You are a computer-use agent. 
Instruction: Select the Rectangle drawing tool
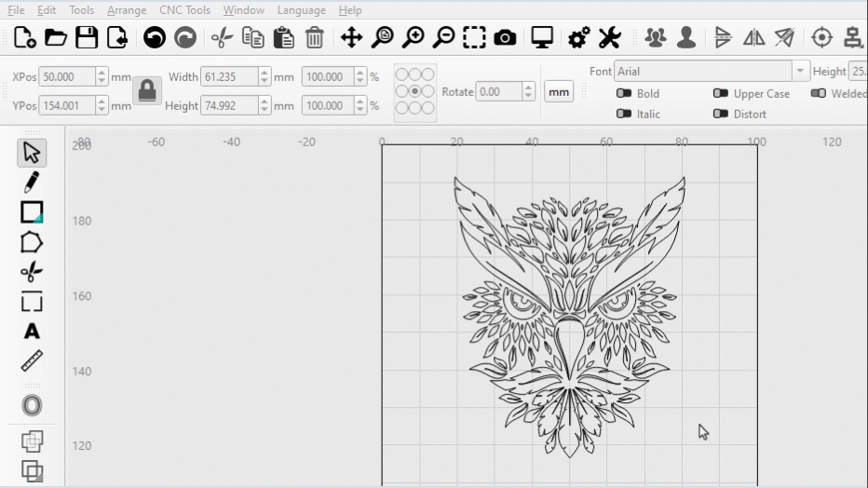tap(32, 211)
